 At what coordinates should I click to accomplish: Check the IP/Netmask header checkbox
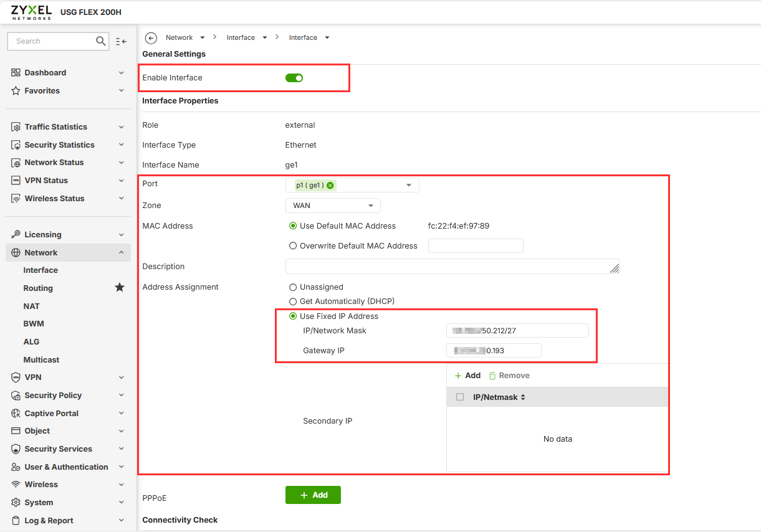point(460,397)
